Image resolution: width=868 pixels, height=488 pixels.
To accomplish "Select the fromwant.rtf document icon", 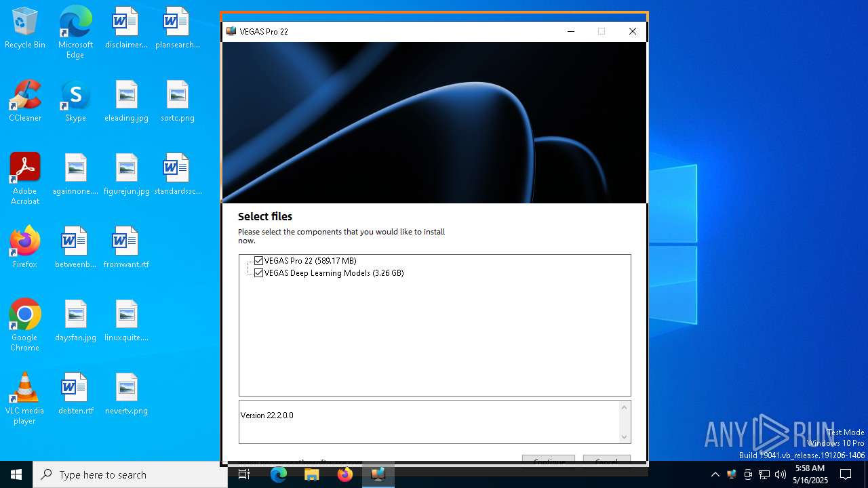I will [126, 248].
